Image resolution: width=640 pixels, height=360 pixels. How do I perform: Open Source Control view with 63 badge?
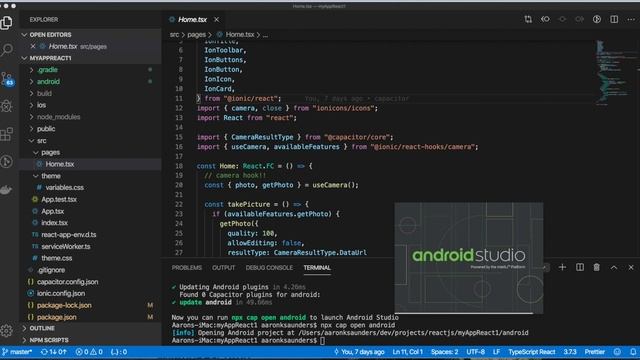click(x=7, y=78)
